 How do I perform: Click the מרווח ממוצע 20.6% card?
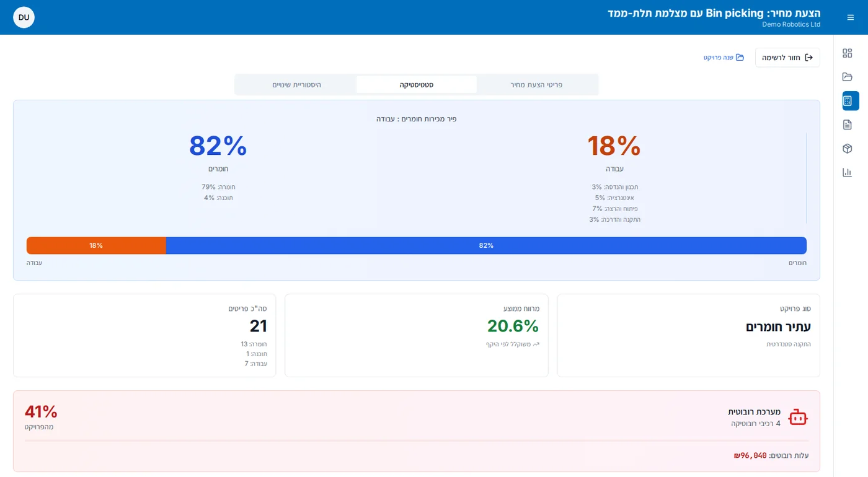(417, 335)
